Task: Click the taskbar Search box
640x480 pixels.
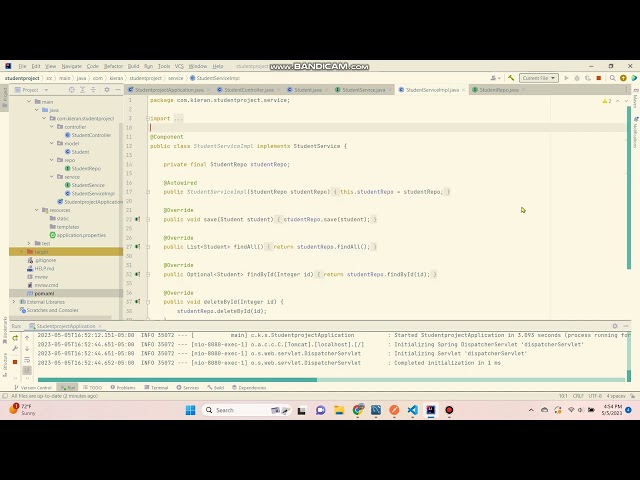Action: pyautogui.click(x=247, y=410)
